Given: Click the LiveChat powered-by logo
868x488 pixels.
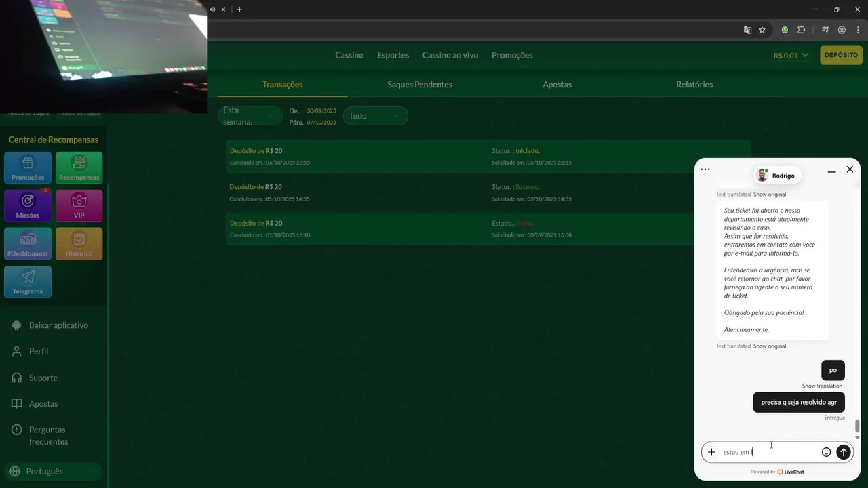Looking at the screenshot, I should [791, 472].
